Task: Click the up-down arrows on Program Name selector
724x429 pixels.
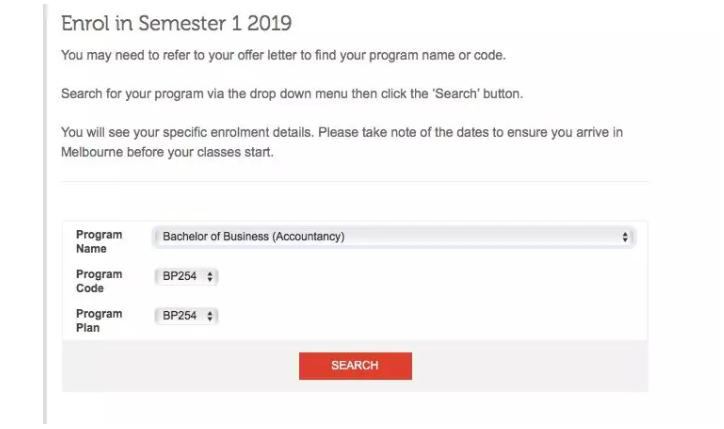Action: pos(625,237)
